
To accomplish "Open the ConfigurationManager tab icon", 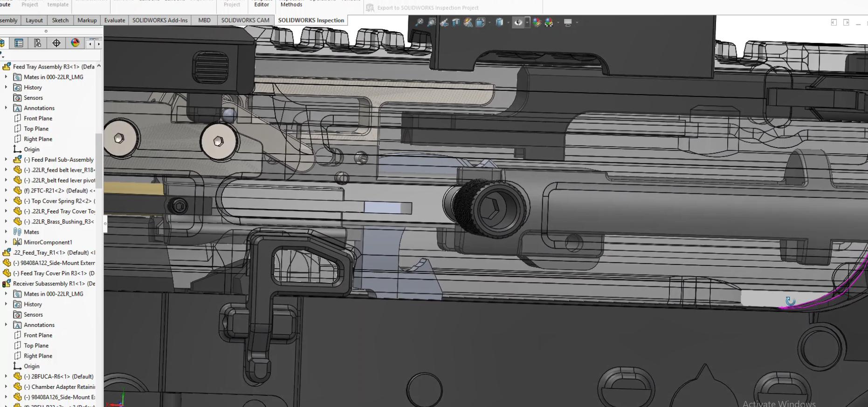I will [x=37, y=43].
